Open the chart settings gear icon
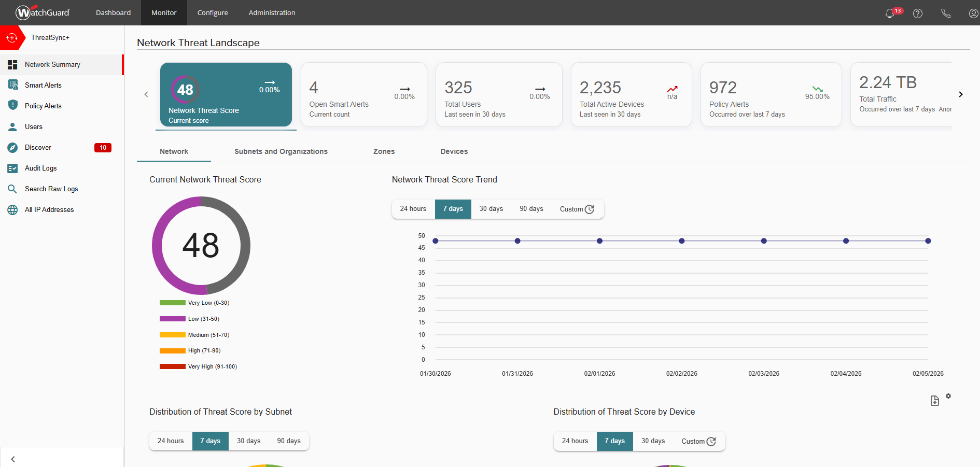 tap(948, 396)
